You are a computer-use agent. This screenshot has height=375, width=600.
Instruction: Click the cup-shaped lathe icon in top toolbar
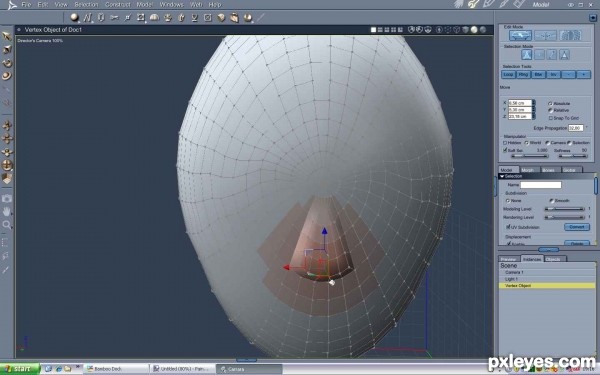194,18
